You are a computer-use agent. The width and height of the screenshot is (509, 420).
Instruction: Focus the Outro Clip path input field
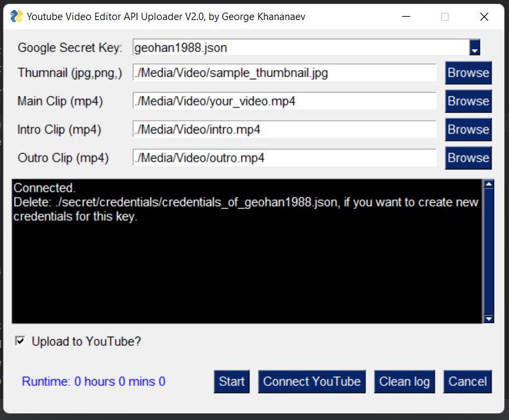tap(285, 158)
